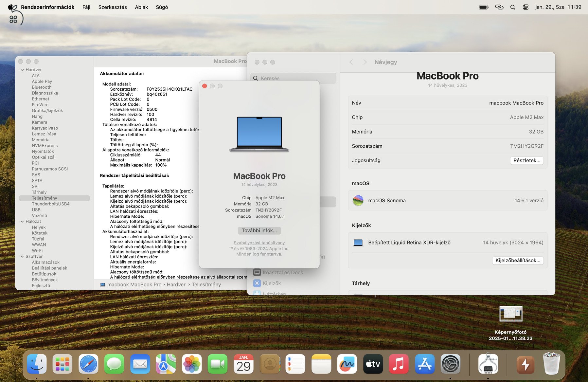Select NVMExpress in the sidebar

(x=45, y=146)
